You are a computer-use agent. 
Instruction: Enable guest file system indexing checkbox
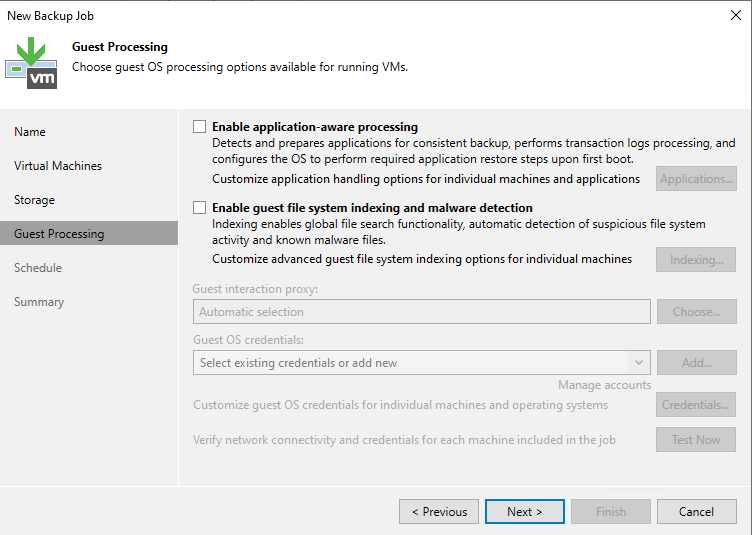click(200, 207)
